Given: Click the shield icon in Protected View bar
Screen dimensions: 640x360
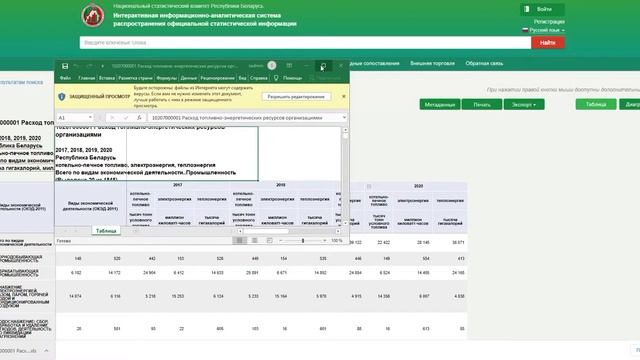Looking at the screenshot, I should pyautogui.click(x=62, y=97).
